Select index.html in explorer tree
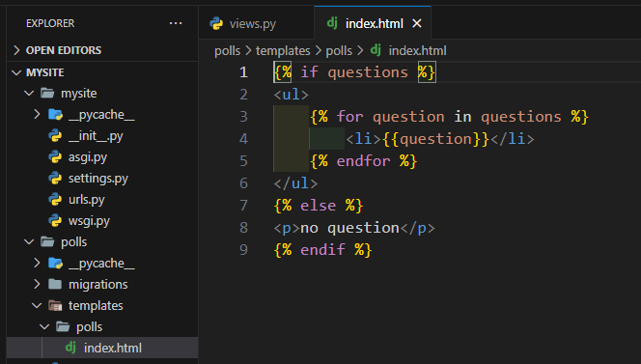The image size is (641, 364). tap(102, 348)
